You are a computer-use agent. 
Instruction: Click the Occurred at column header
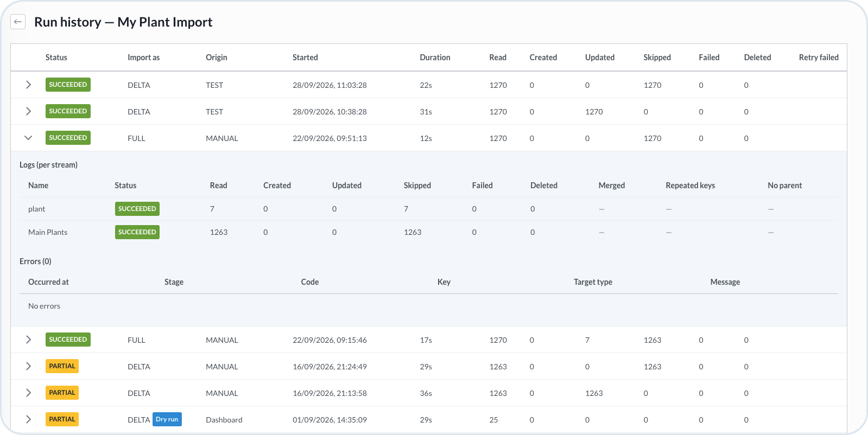point(48,282)
